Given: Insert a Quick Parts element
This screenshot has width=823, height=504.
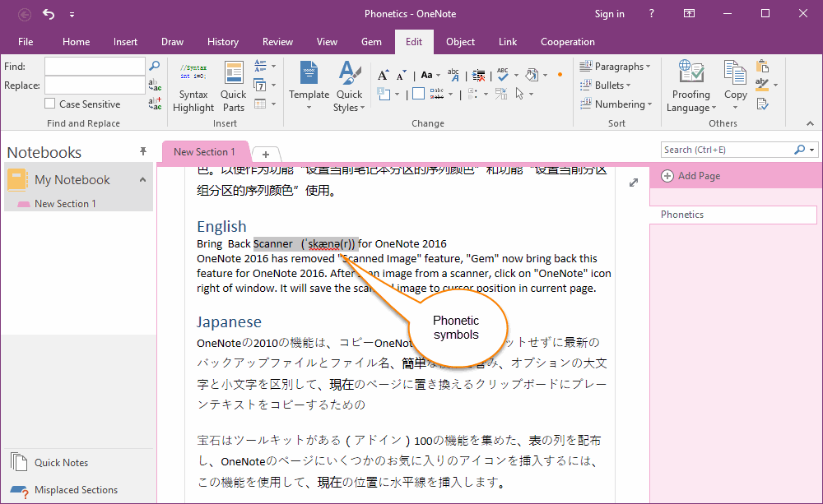Looking at the screenshot, I should 234,86.
